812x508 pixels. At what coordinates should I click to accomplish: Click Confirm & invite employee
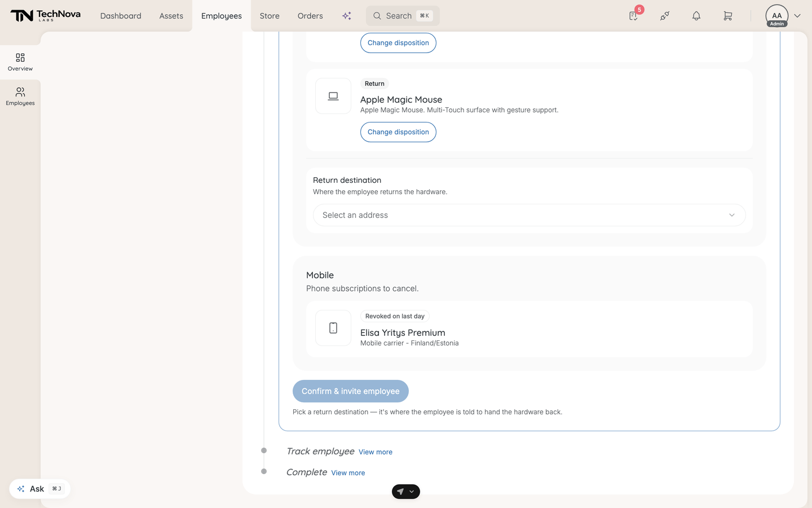(x=351, y=391)
